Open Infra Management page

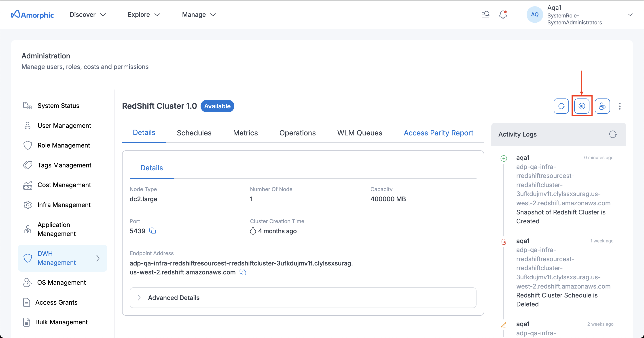click(64, 205)
